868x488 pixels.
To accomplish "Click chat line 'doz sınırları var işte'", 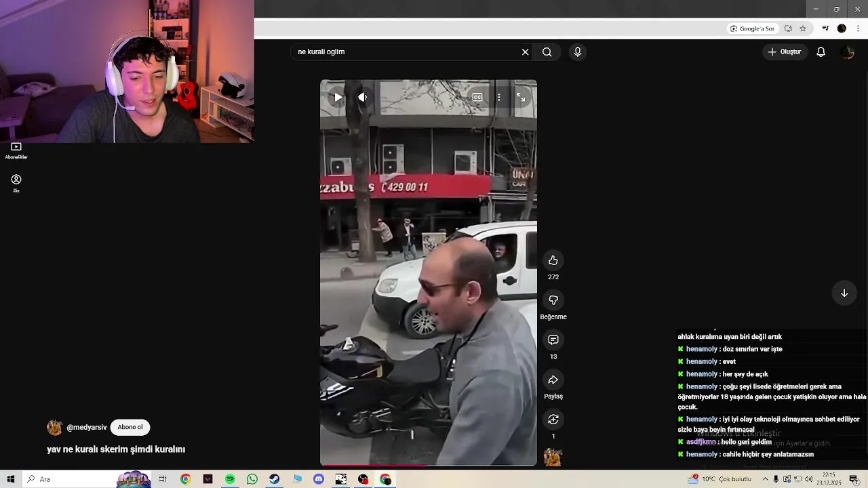I will (753, 349).
